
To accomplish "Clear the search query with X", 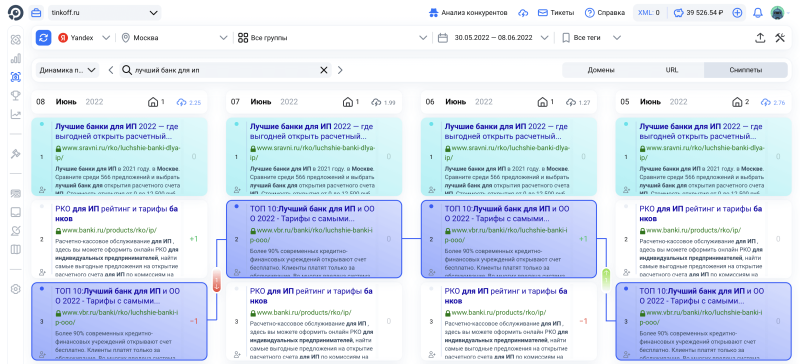I will point(323,70).
